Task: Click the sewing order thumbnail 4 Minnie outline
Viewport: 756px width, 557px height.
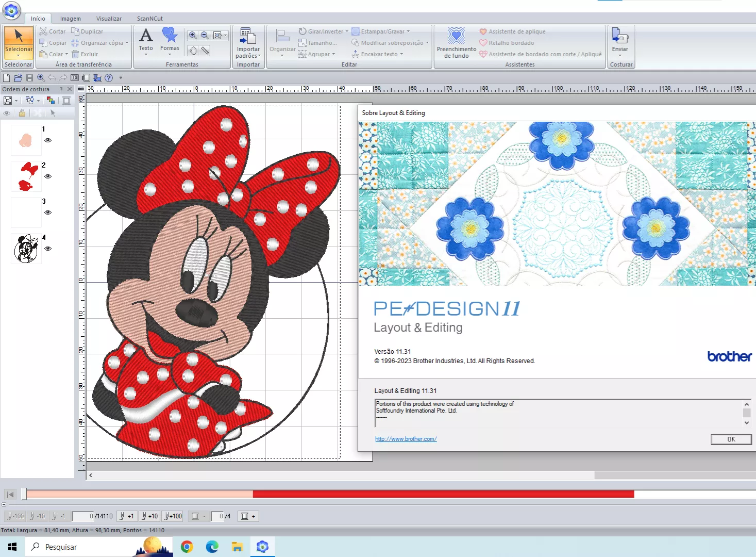Action: click(26, 249)
